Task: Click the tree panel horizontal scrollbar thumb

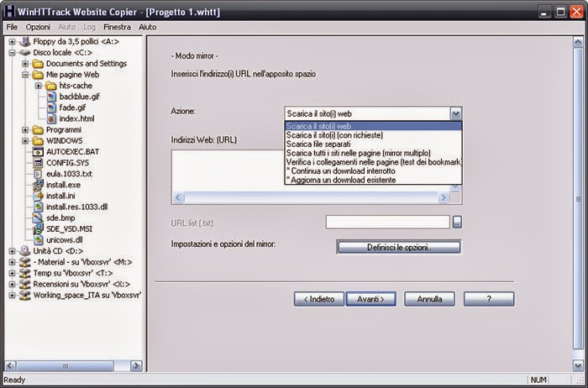Action: 66,366
